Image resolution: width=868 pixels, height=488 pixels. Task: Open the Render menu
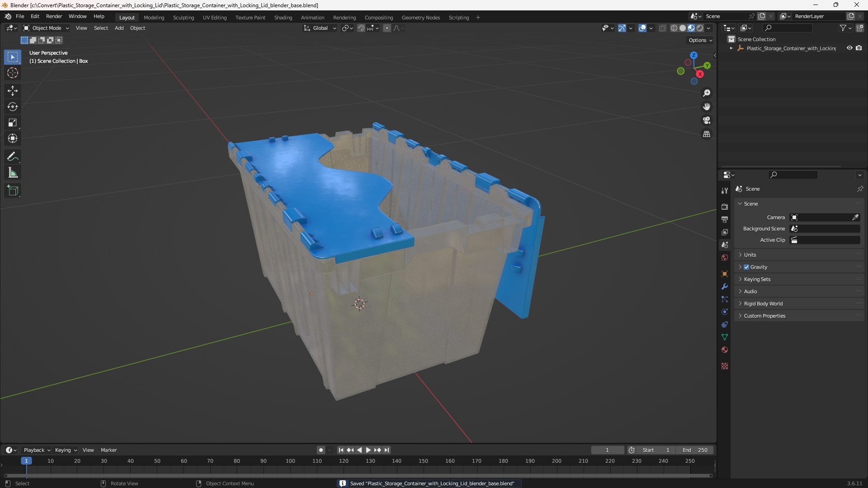54,16
